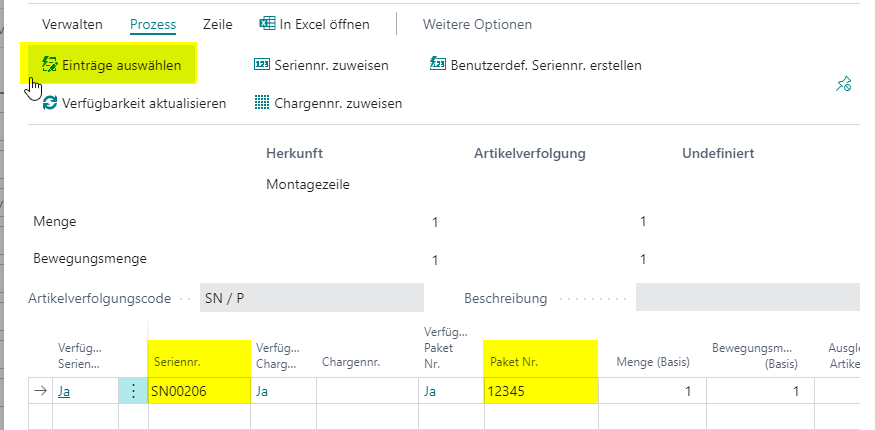This screenshot has width=875, height=430.
Task: Click Ja under the Verfügbare Paket Nr. column
Action: pos(429,392)
